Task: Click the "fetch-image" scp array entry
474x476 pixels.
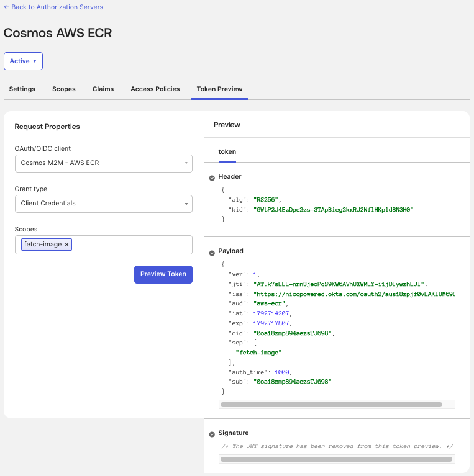Action: click(258, 353)
